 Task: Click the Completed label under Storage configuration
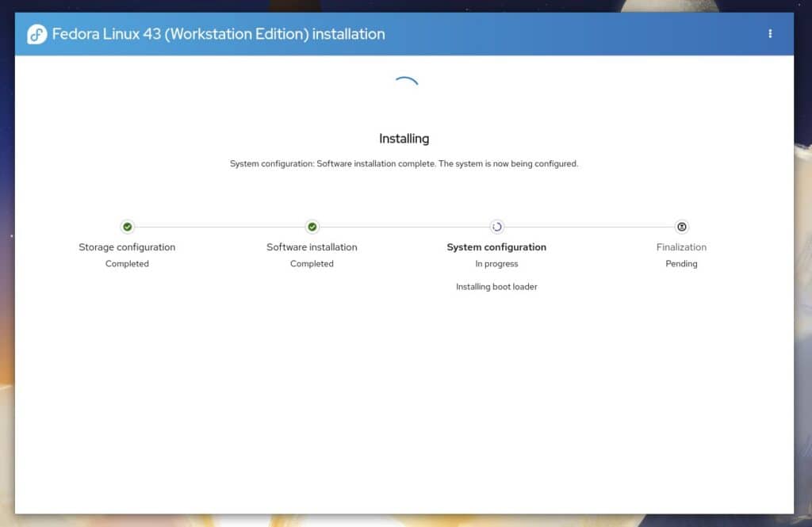127,264
